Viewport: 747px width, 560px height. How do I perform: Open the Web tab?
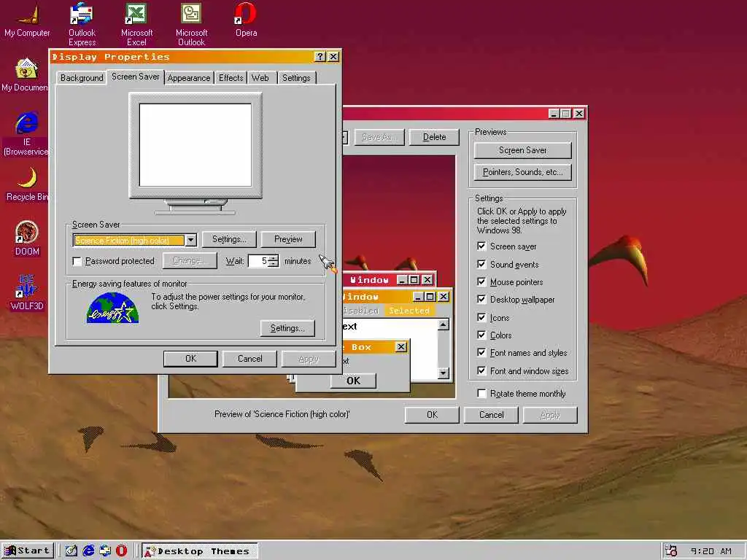pyautogui.click(x=260, y=77)
